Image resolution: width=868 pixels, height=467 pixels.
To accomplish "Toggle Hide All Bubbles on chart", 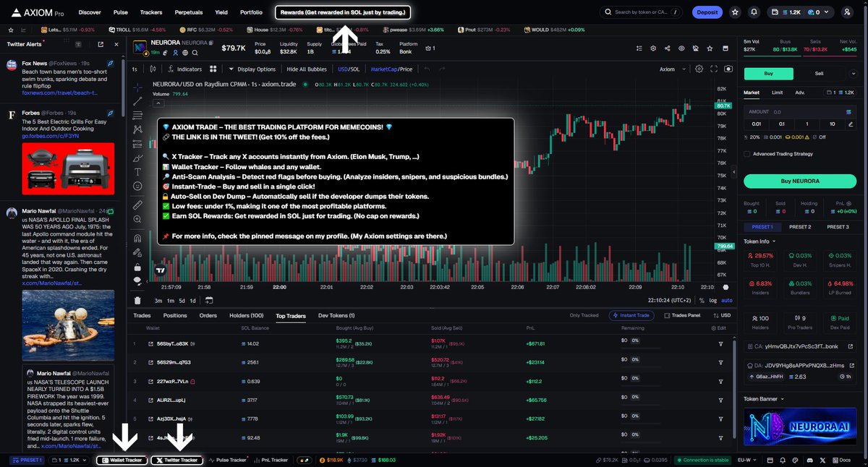I will tap(305, 69).
